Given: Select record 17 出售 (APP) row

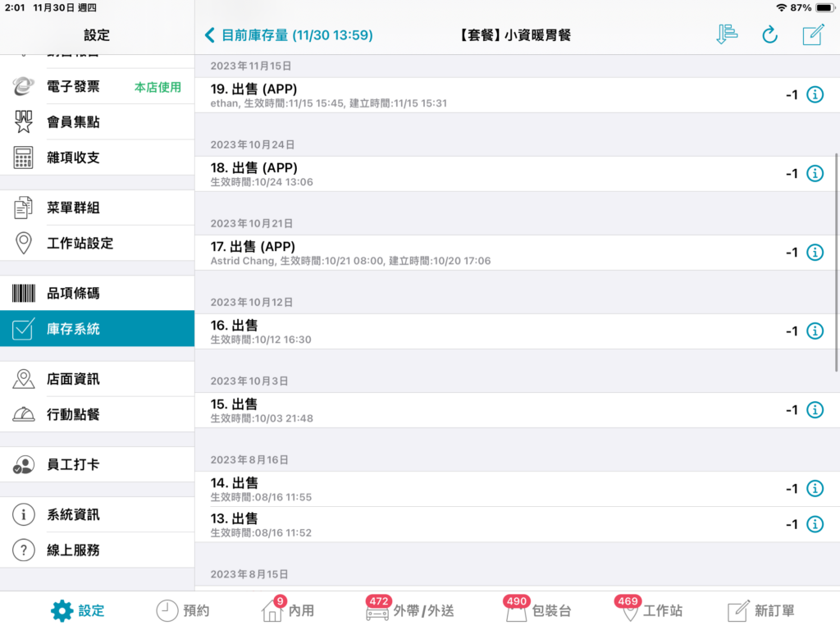Looking at the screenshot, I should (x=517, y=253).
